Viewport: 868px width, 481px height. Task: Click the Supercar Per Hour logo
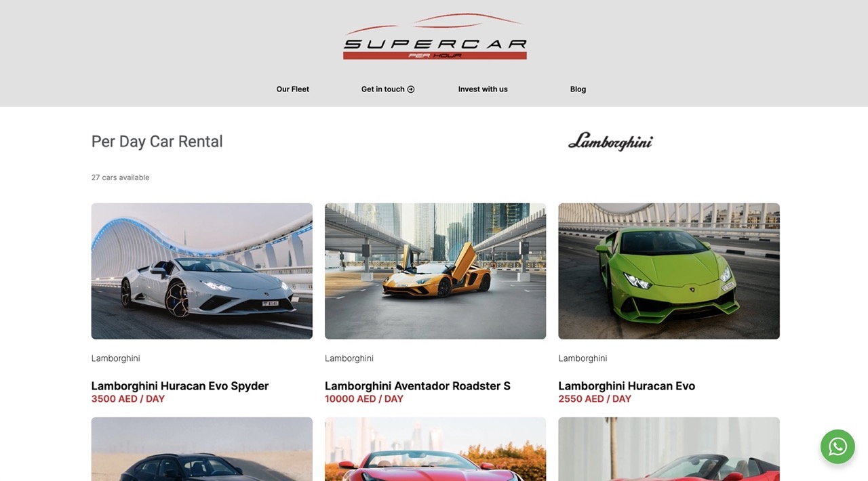pos(435,37)
